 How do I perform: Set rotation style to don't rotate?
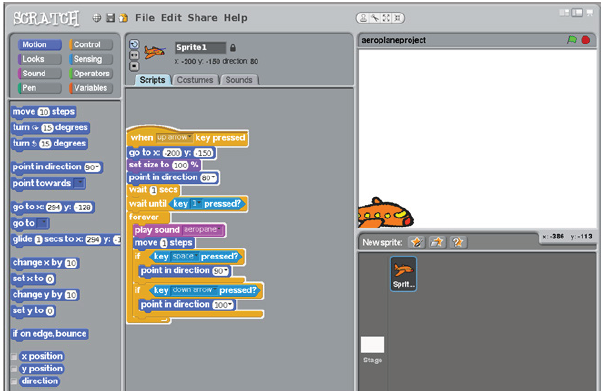coord(134,66)
